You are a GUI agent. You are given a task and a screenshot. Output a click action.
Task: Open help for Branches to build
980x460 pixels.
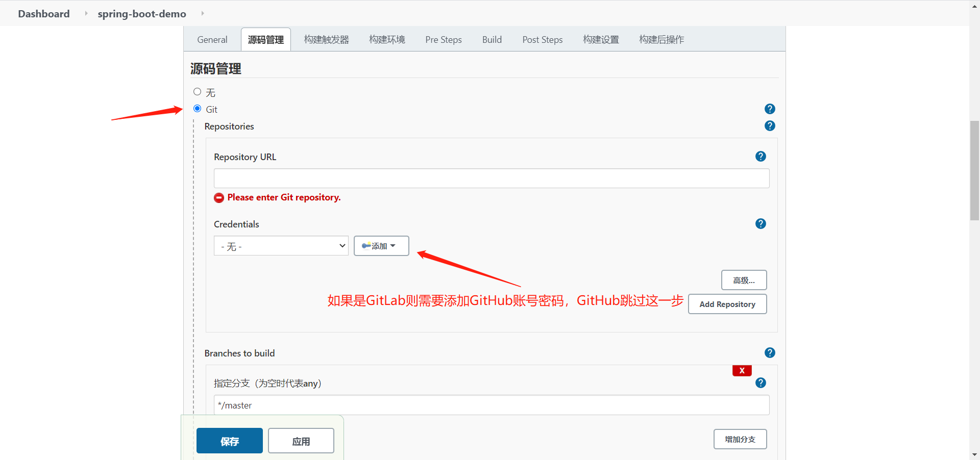coord(770,353)
